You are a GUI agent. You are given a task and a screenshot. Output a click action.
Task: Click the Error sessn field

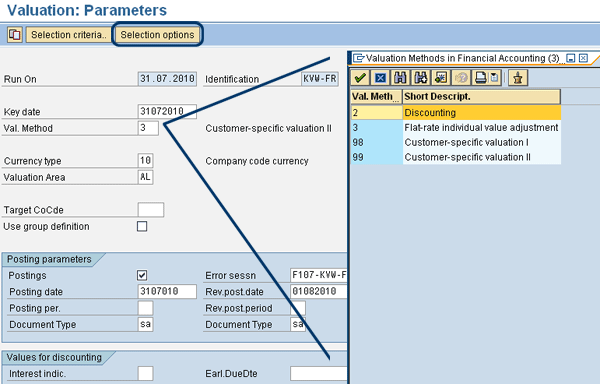319,275
